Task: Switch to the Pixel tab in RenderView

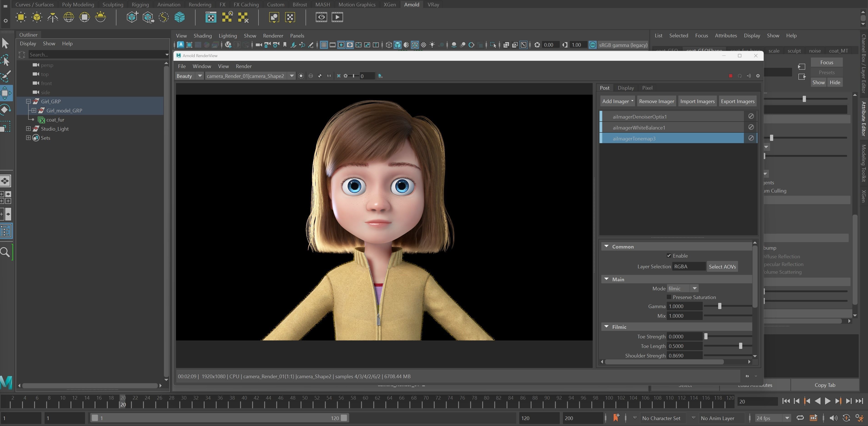Action: coord(647,88)
